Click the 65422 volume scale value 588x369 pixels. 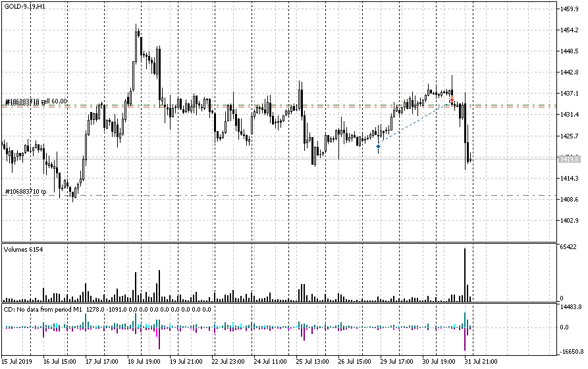click(x=569, y=246)
